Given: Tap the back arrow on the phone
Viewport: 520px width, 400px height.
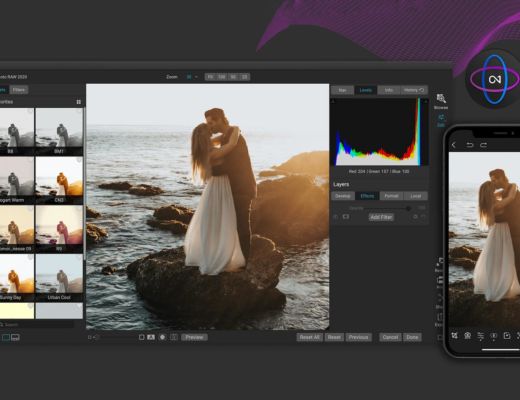Looking at the screenshot, I should tap(454, 145).
